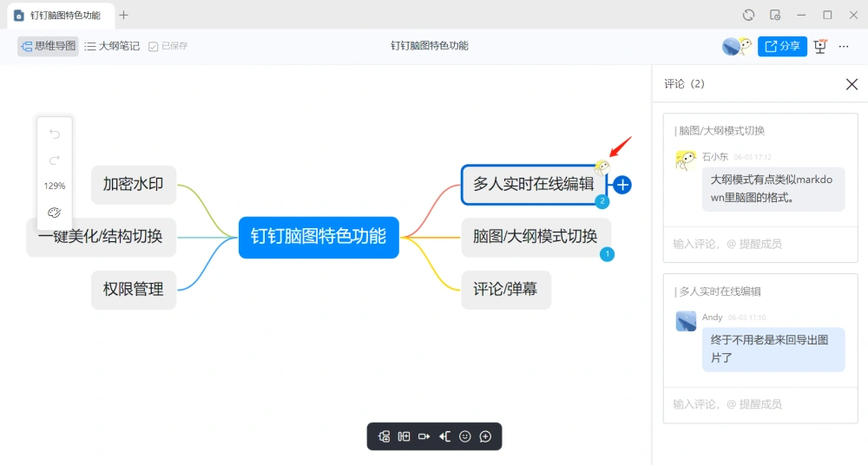Open the emoji sticker picker
Viewport: 868px width, 465px height.
click(465, 436)
